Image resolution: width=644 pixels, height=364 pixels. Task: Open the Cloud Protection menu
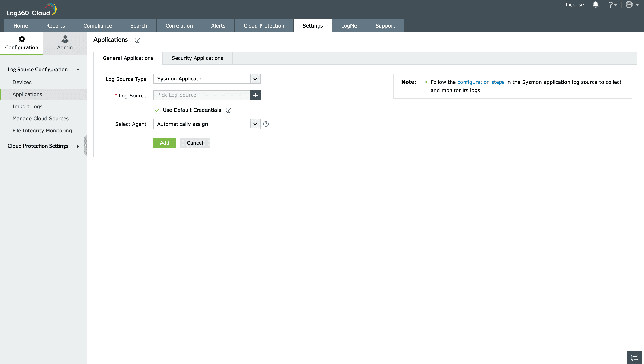pos(263,25)
